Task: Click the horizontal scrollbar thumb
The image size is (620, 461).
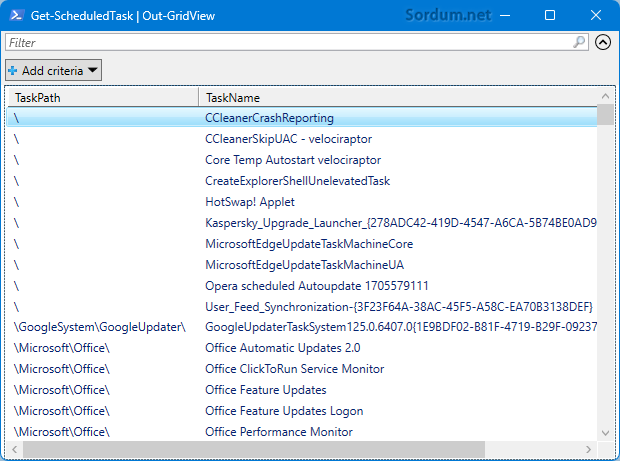Action: pos(254,449)
